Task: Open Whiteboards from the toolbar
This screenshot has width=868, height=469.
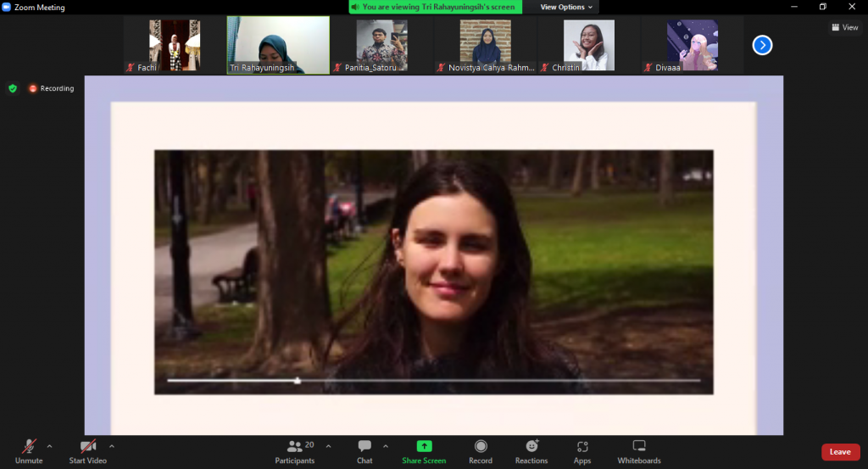Action: tap(639, 450)
